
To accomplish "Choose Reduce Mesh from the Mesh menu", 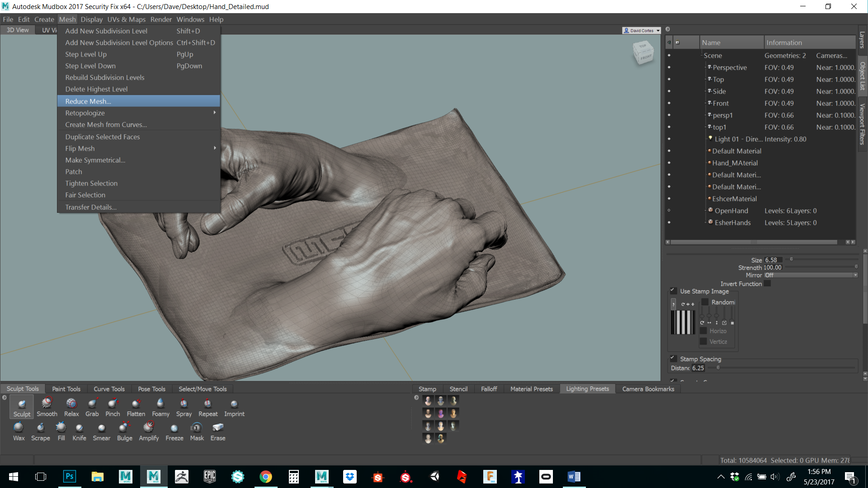I will [x=139, y=101].
